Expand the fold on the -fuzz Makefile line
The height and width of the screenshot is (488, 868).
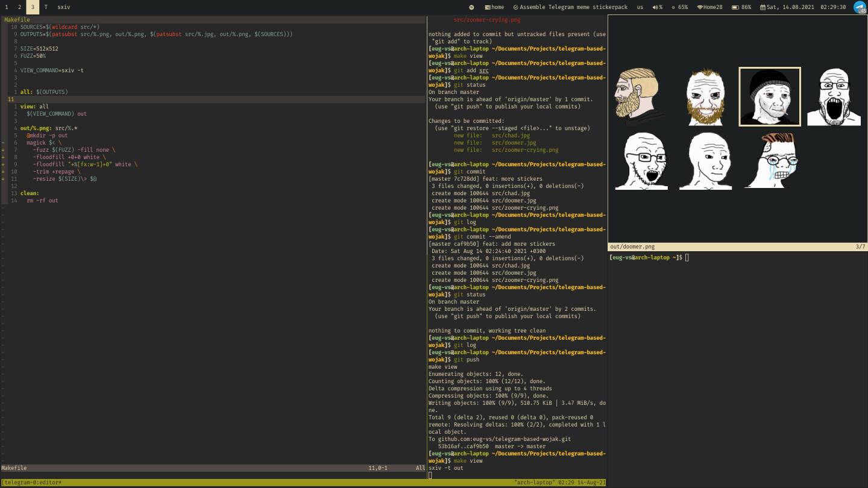point(4,149)
